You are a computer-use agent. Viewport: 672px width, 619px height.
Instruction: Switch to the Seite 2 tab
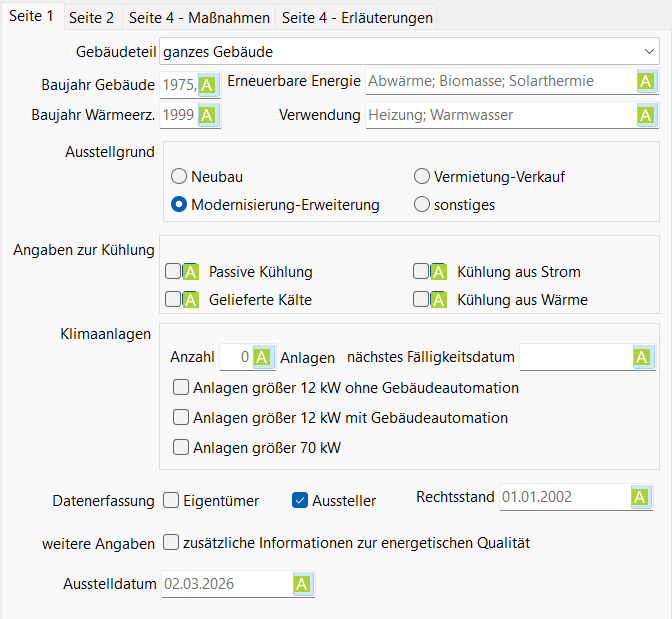pyautogui.click(x=91, y=18)
